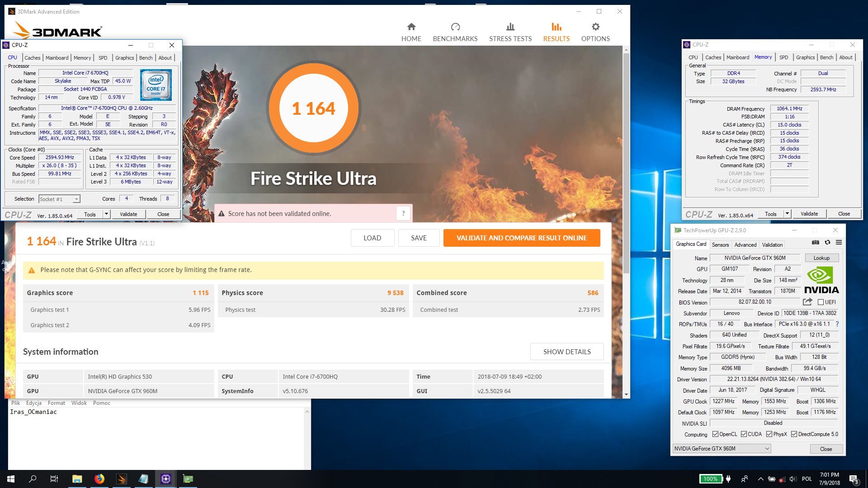Open taskbar search
This screenshot has height=488, width=868.
(x=33, y=479)
